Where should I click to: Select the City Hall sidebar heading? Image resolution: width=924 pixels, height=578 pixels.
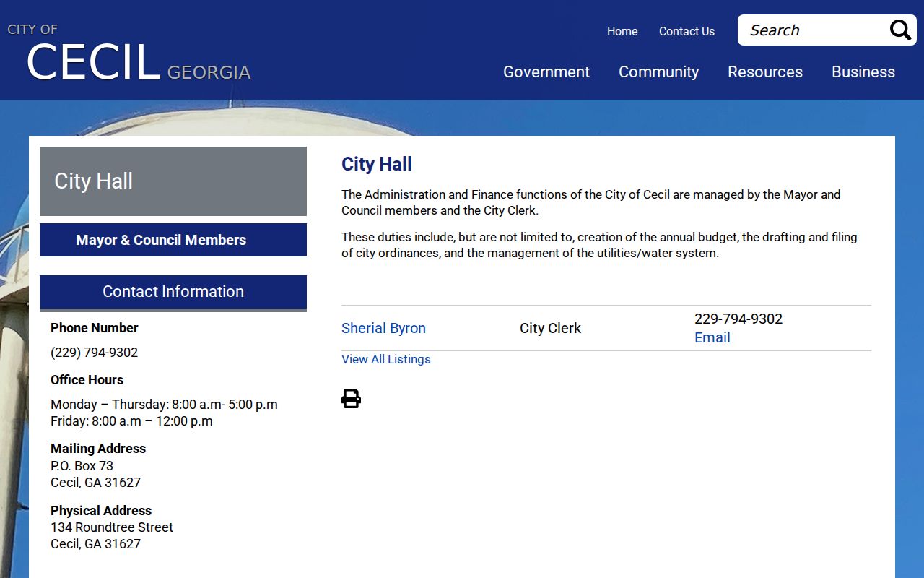(173, 181)
